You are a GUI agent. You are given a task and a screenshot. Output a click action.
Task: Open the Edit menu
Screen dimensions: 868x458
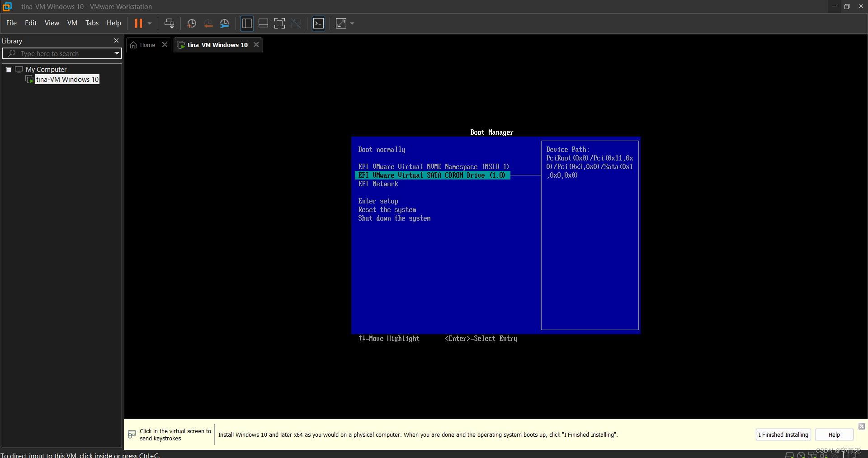31,23
